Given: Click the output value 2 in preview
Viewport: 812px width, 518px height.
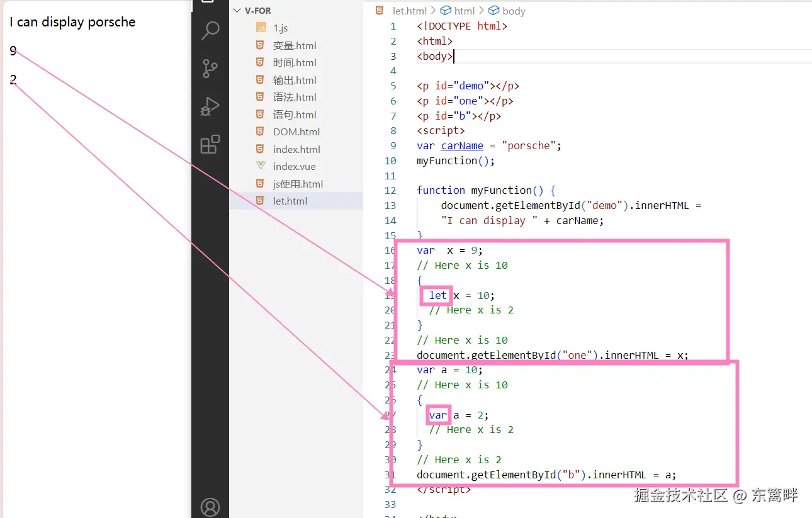Looking at the screenshot, I should click(13, 80).
